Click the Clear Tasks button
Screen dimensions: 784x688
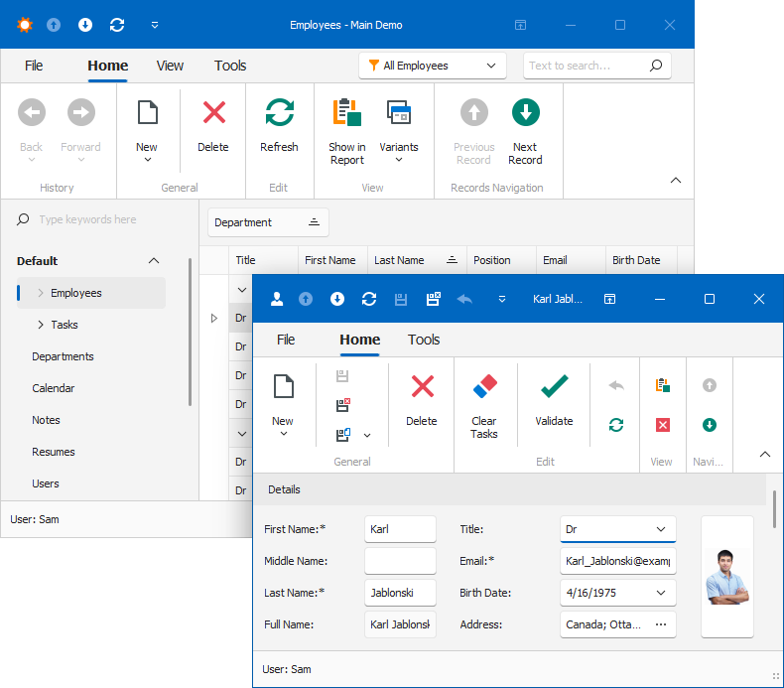484,405
